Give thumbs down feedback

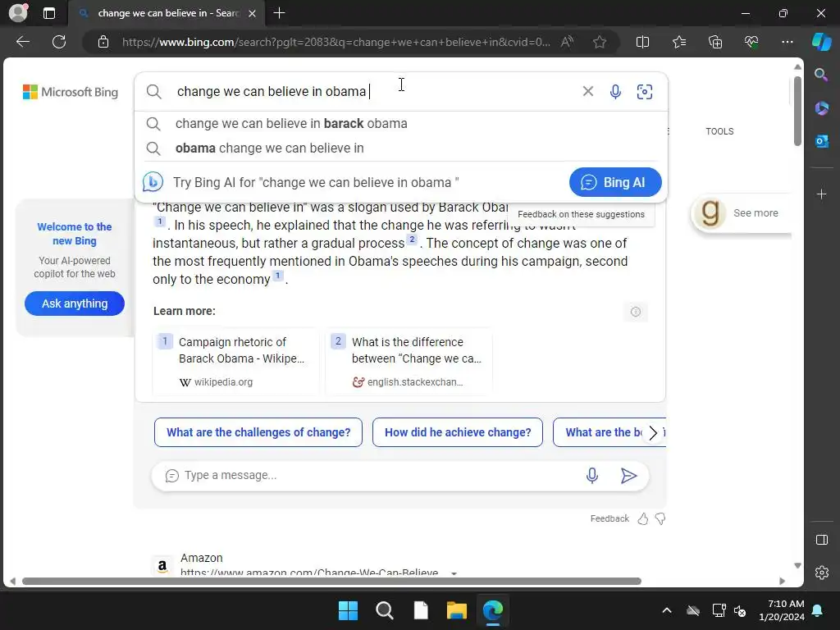point(660,518)
